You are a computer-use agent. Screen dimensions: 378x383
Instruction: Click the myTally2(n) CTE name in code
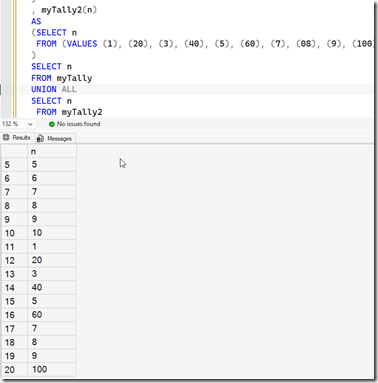[69, 10]
